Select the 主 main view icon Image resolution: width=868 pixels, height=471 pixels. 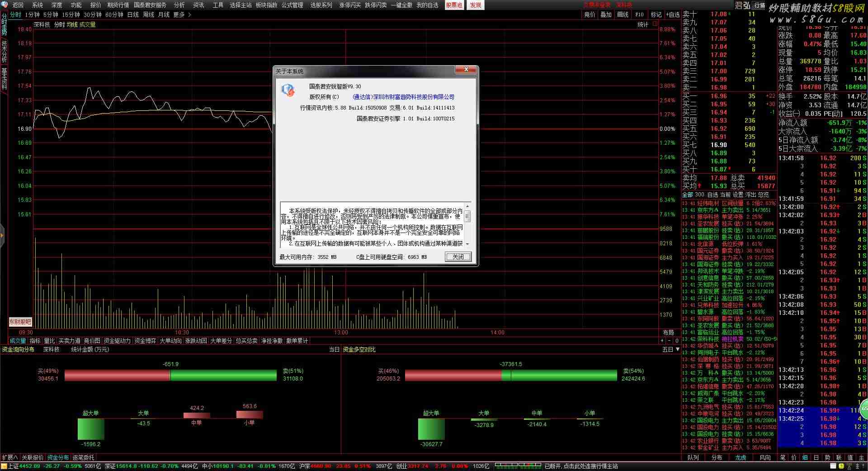tap(861, 457)
